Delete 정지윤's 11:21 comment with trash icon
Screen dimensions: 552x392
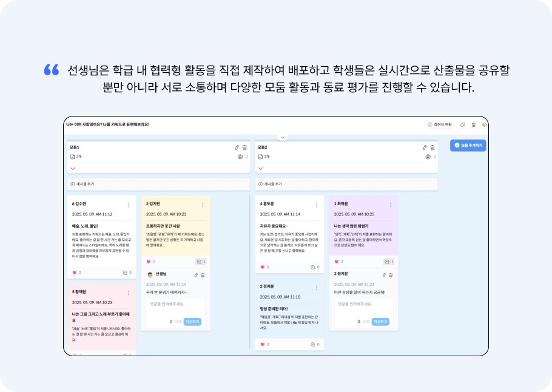391,275
